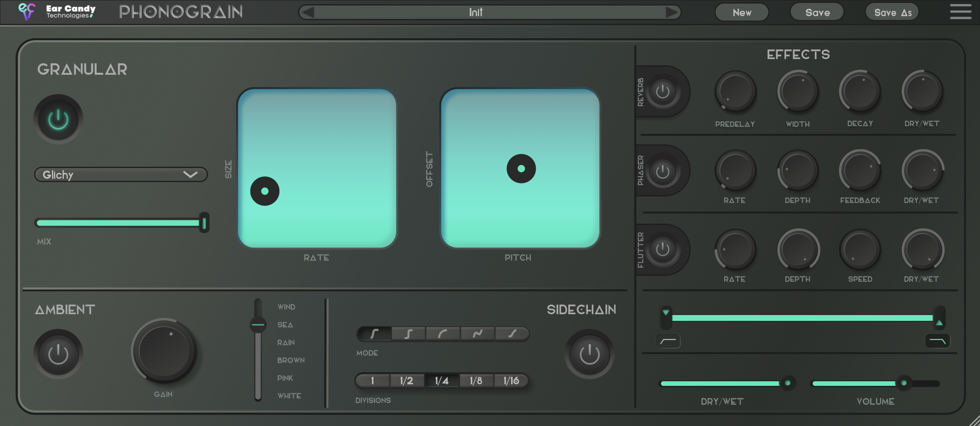The height and width of the screenshot is (426, 980).
Task: Click the Save As button
Action: click(x=893, y=13)
